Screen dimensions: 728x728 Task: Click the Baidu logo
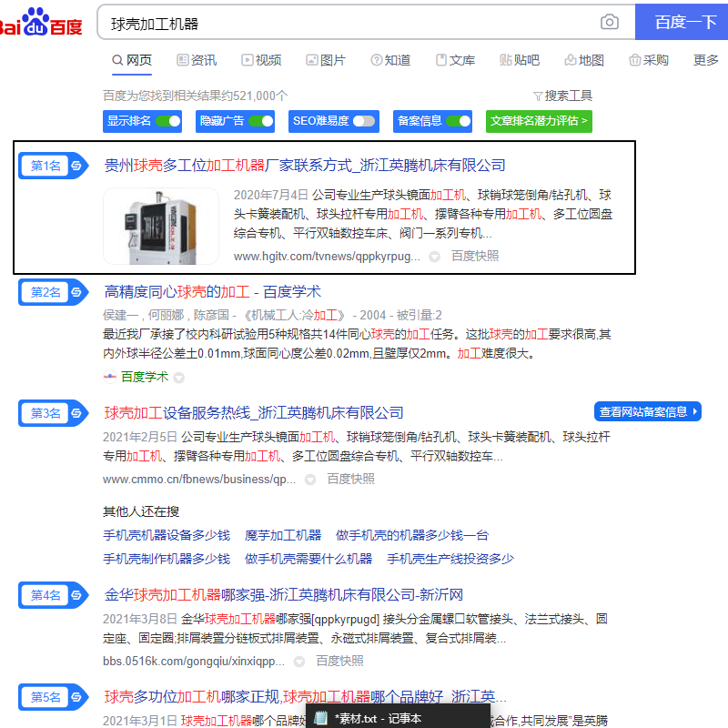(41, 22)
